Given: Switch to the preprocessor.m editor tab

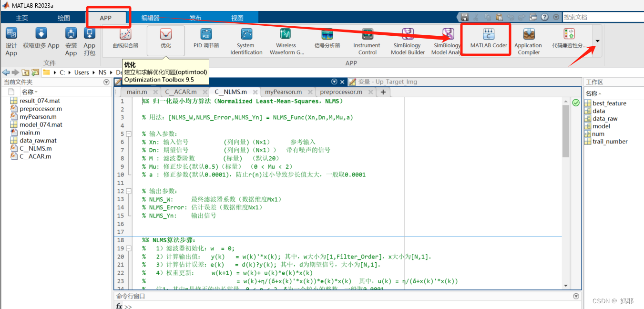Looking at the screenshot, I should pyautogui.click(x=341, y=92).
